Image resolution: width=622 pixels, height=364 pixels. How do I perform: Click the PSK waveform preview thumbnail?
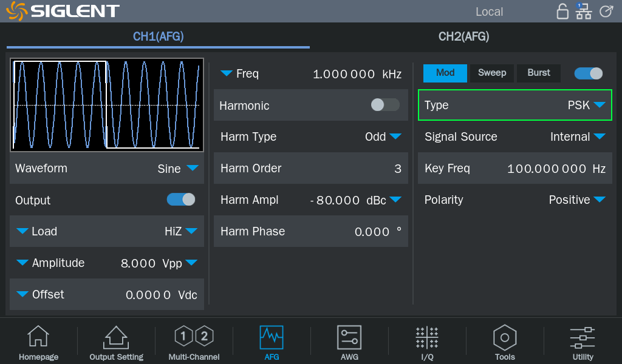(x=107, y=105)
